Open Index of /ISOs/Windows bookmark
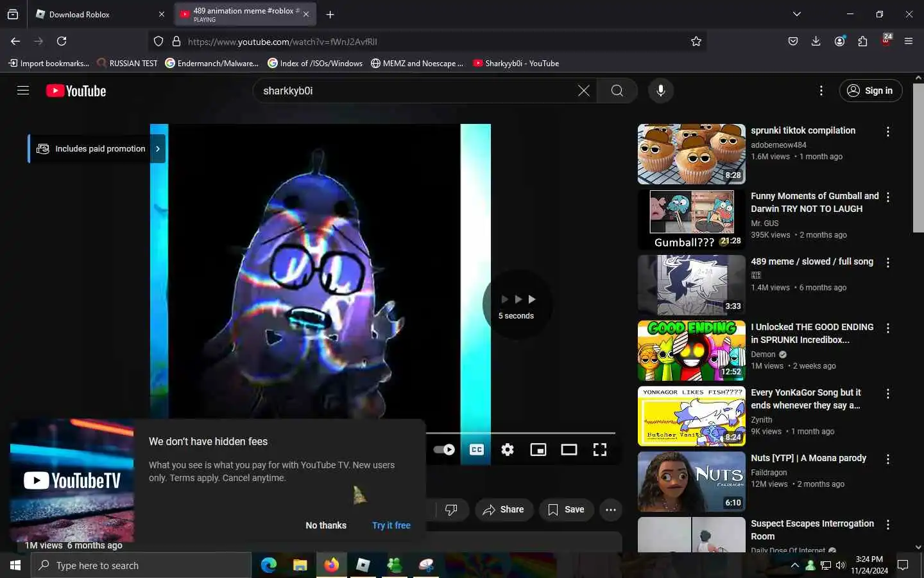The width and height of the screenshot is (924, 578). pyautogui.click(x=315, y=63)
